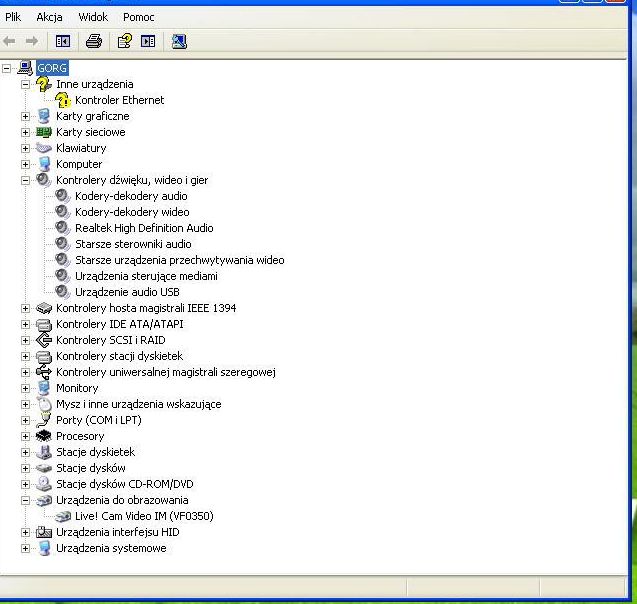This screenshot has width=637, height=604.
Task: Click the action pane toolbar icon
Action: click(x=148, y=41)
